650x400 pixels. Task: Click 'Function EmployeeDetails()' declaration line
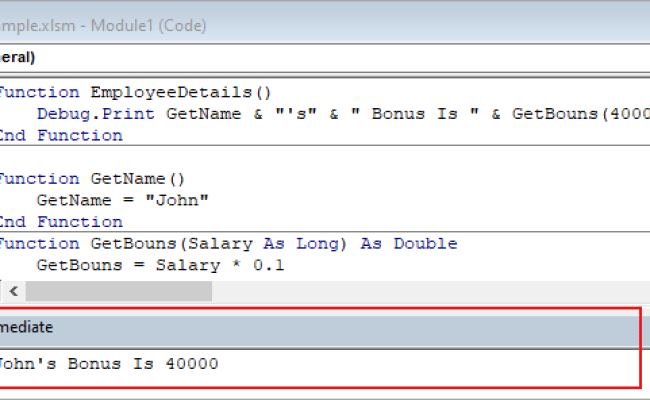pos(135,92)
